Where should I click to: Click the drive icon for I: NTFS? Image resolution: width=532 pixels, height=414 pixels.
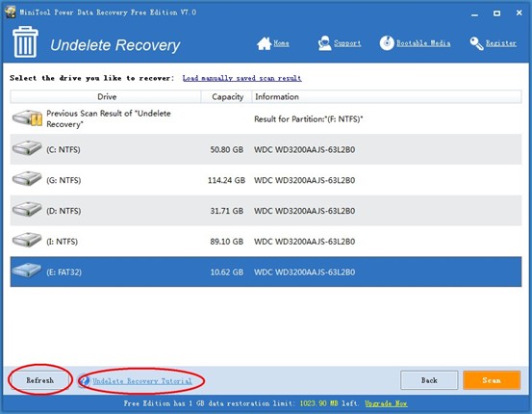[x=27, y=240]
